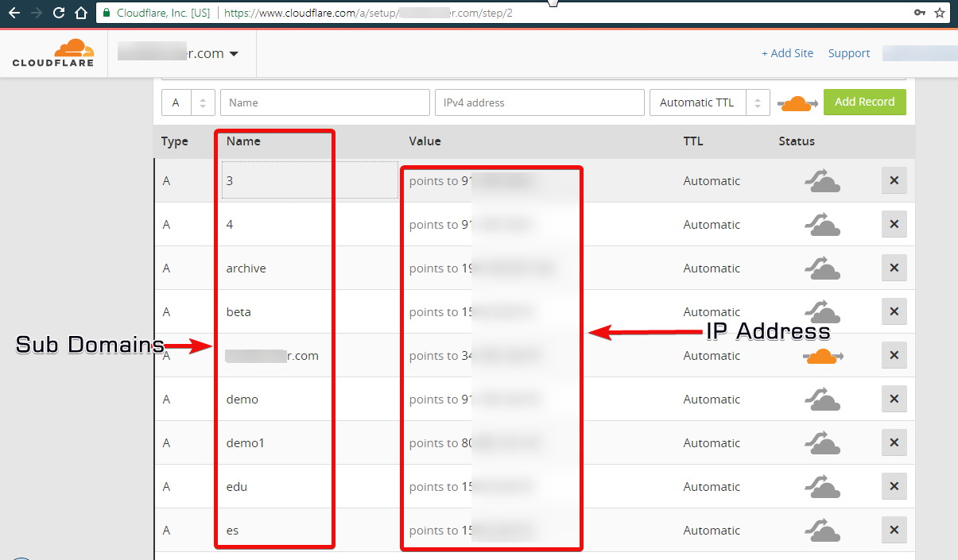Click the + Add Site menu item
This screenshot has height=560, width=958.
[787, 52]
